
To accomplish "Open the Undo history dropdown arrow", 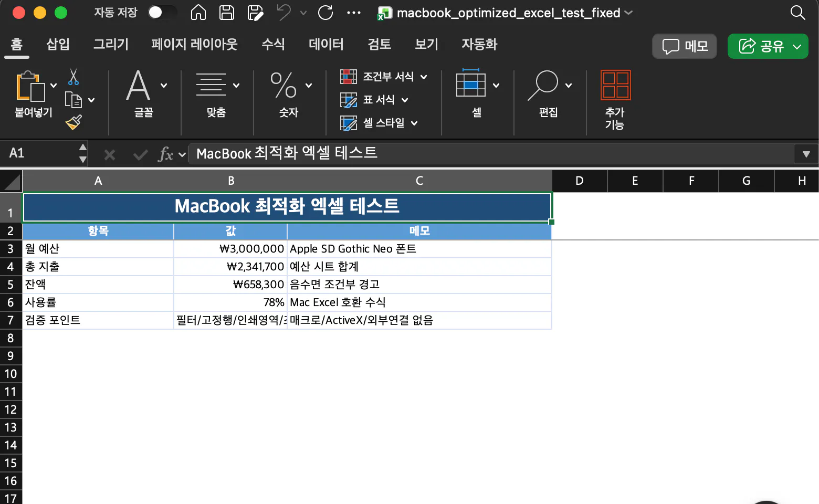I will (303, 13).
